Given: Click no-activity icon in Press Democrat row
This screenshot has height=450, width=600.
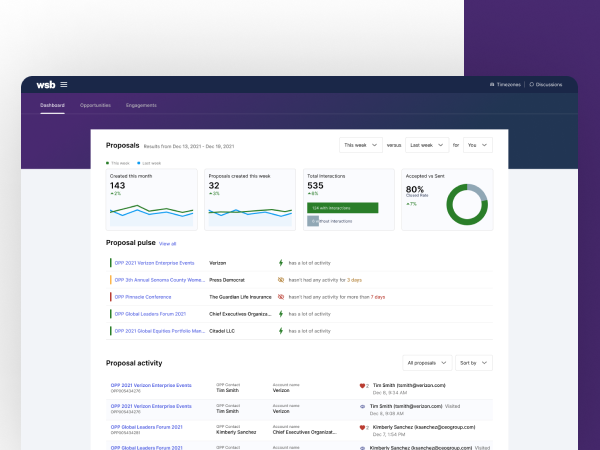Looking at the screenshot, I should 281,280.
